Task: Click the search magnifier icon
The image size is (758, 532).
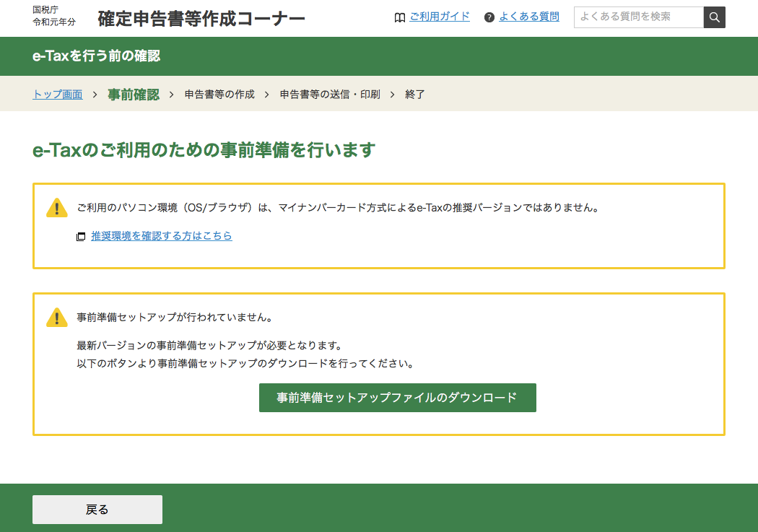Action: 713,17
